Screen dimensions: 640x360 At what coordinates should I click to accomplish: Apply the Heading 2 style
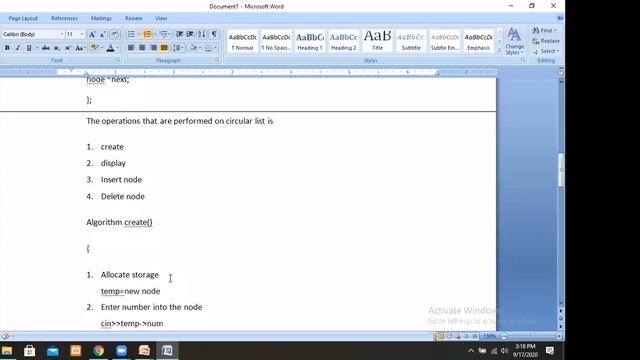pos(343,41)
